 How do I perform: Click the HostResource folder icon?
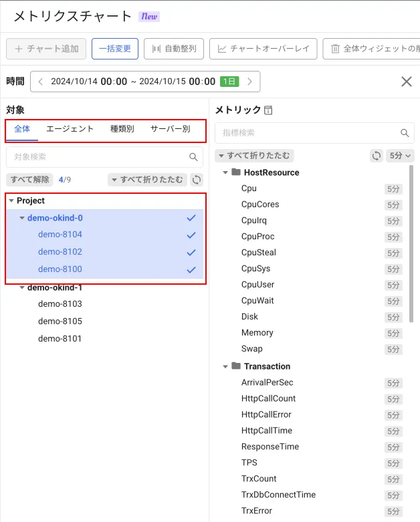click(x=236, y=172)
